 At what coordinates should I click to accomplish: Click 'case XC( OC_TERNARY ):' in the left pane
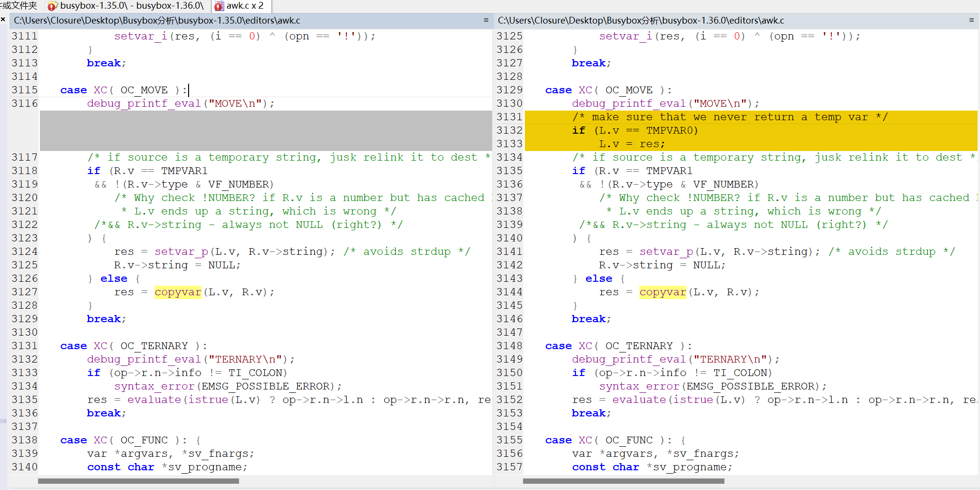134,346
